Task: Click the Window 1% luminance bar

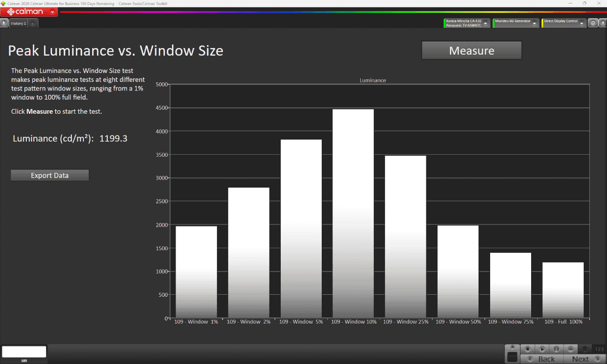Action: coord(196,272)
